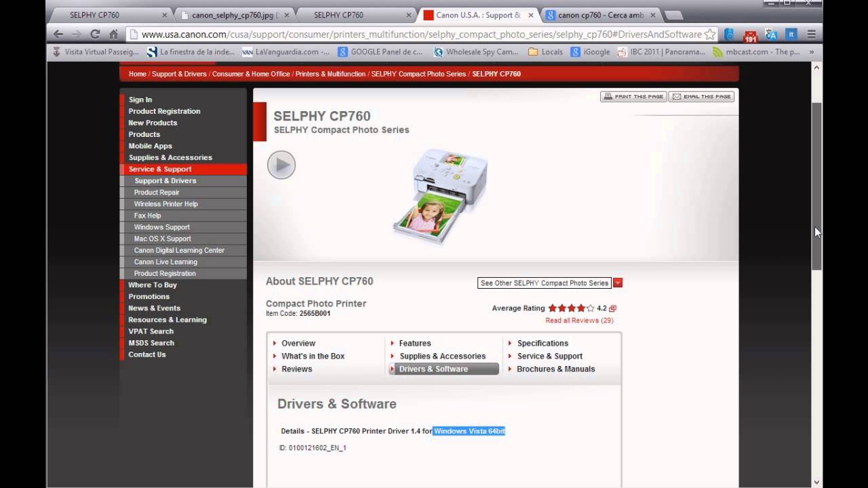868x488 pixels.
Task: Click the Email This Page button
Action: click(701, 97)
